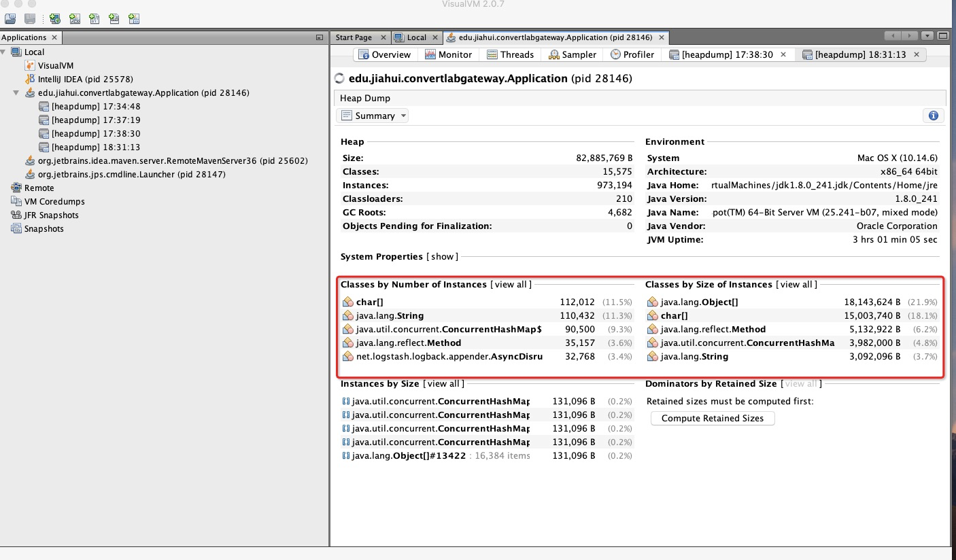Minimize the Applications panel
This screenshot has height=560, width=956.
click(x=320, y=37)
